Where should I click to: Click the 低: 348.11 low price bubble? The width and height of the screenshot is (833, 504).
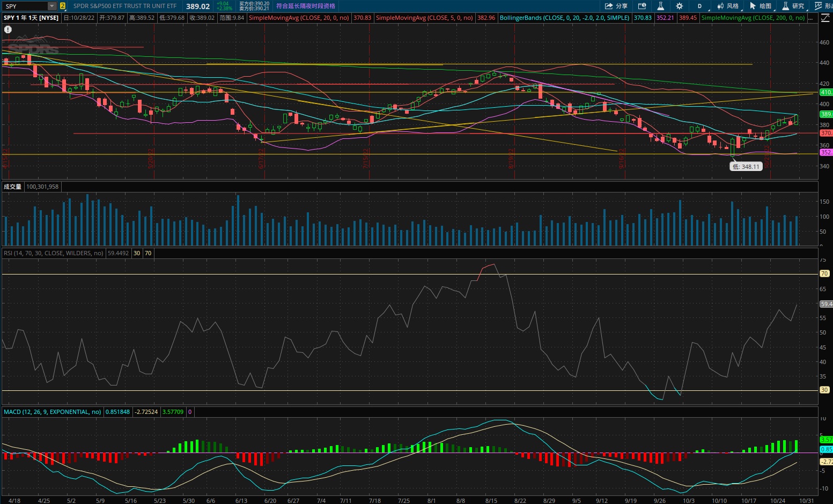pyautogui.click(x=746, y=167)
